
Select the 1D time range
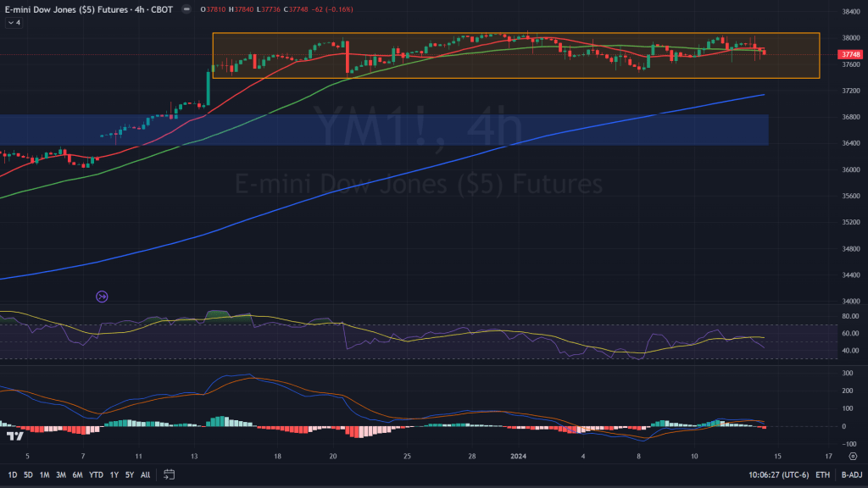click(x=13, y=474)
